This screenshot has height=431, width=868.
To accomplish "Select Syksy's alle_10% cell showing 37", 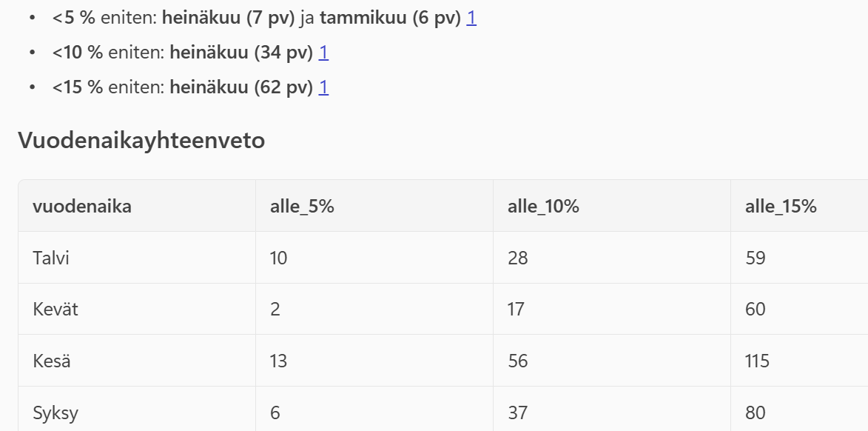I will pyautogui.click(x=518, y=412).
